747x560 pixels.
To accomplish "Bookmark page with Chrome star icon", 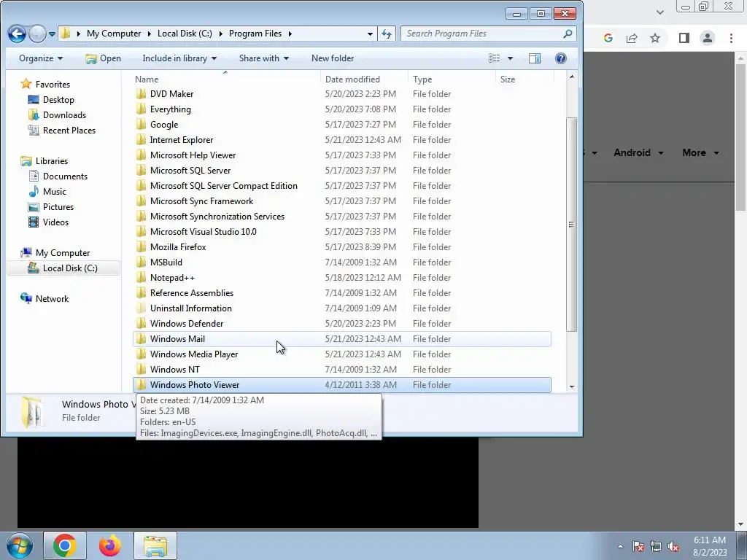I will [x=655, y=38].
